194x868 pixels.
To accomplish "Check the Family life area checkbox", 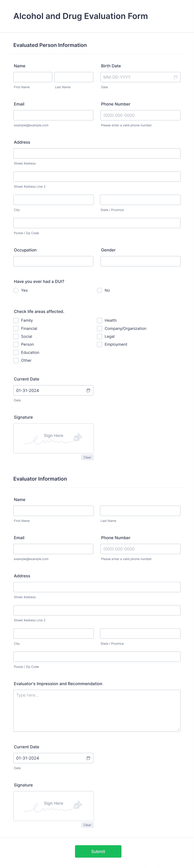I will tap(16, 320).
